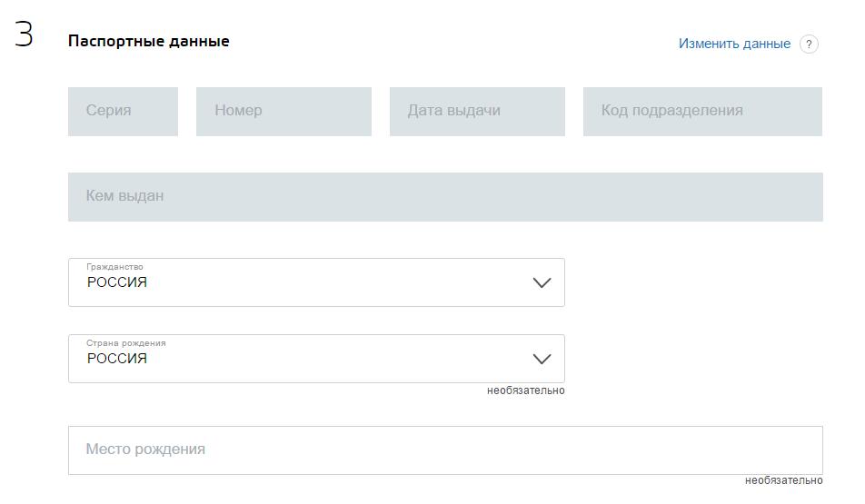Click the "Кем выдан" field
This screenshot has width=865, height=504.
point(445,196)
